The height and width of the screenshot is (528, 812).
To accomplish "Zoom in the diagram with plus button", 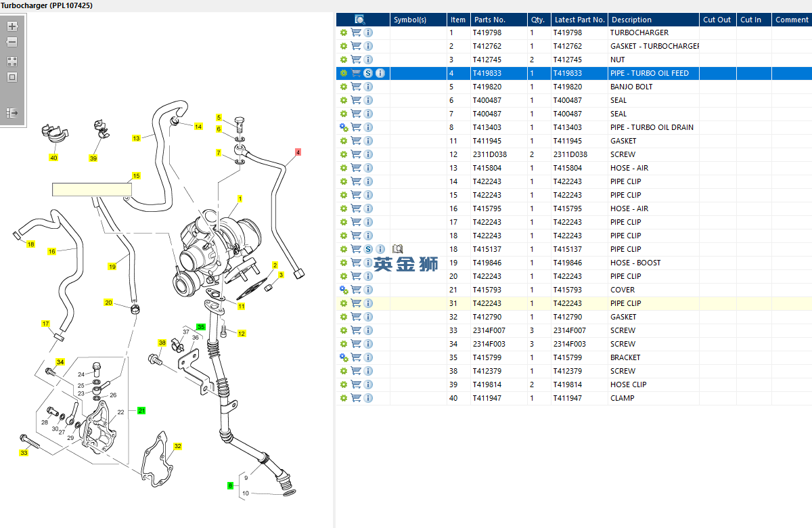I will pyautogui.click(x=12, y=26).
